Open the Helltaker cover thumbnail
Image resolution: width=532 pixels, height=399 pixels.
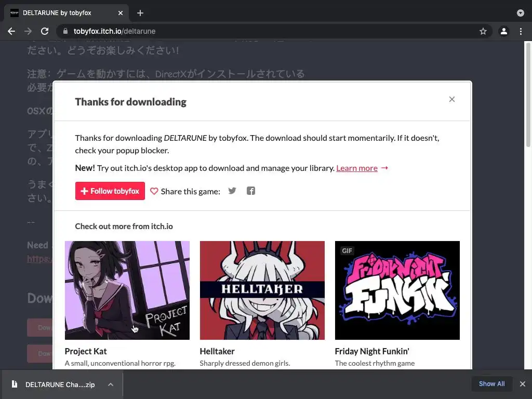pyautogui.click(x=262, y=290)
